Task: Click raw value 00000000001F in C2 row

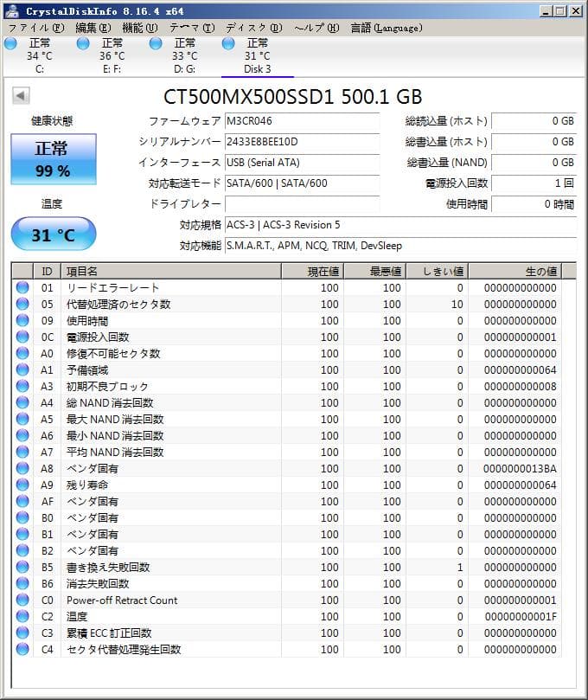Action: (521, 617)
